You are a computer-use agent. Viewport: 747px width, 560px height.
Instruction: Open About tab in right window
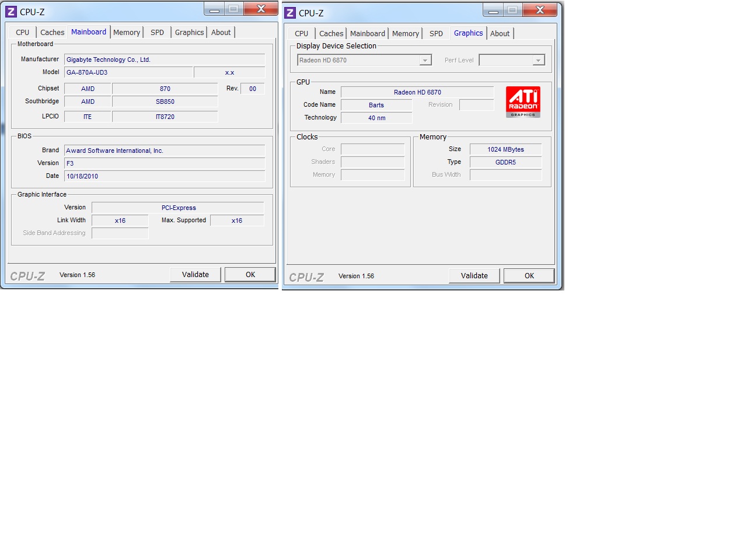tap(500, 34)
